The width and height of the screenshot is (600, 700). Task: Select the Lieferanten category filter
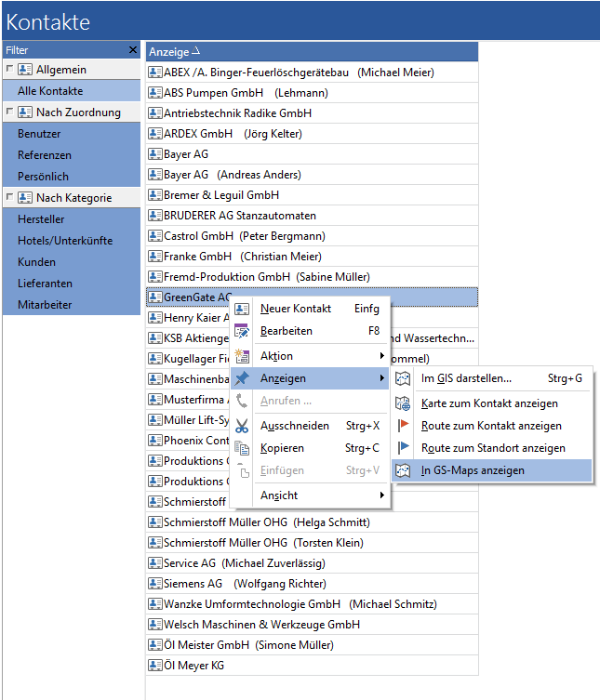click(72, 284)
